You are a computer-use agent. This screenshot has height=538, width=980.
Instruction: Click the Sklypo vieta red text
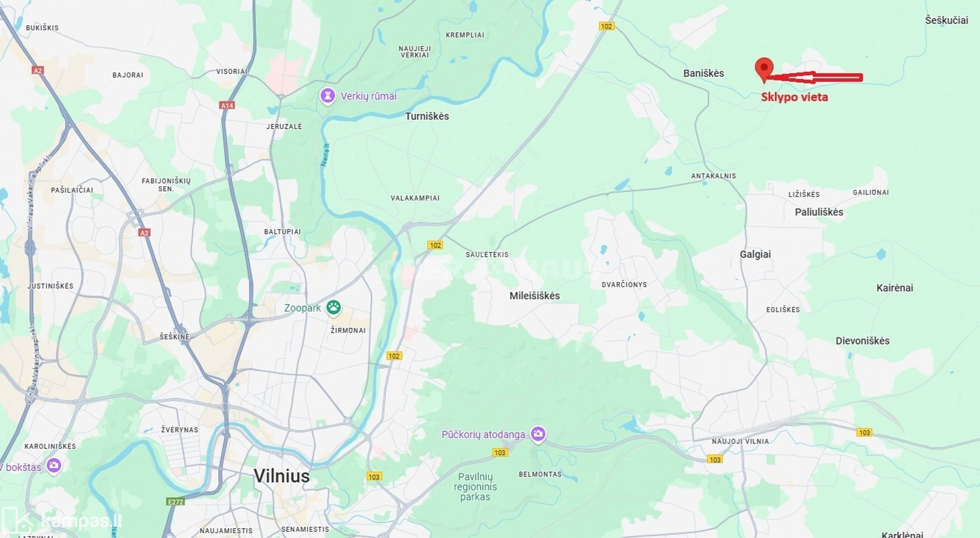pyautogui.click(x=794, y=97)
